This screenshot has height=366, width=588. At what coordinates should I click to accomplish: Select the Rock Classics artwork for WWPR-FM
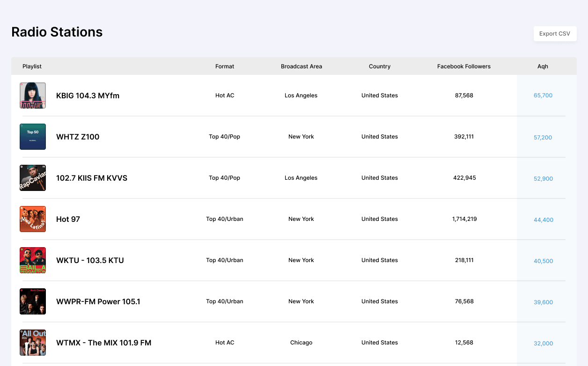tap(32, 301)
